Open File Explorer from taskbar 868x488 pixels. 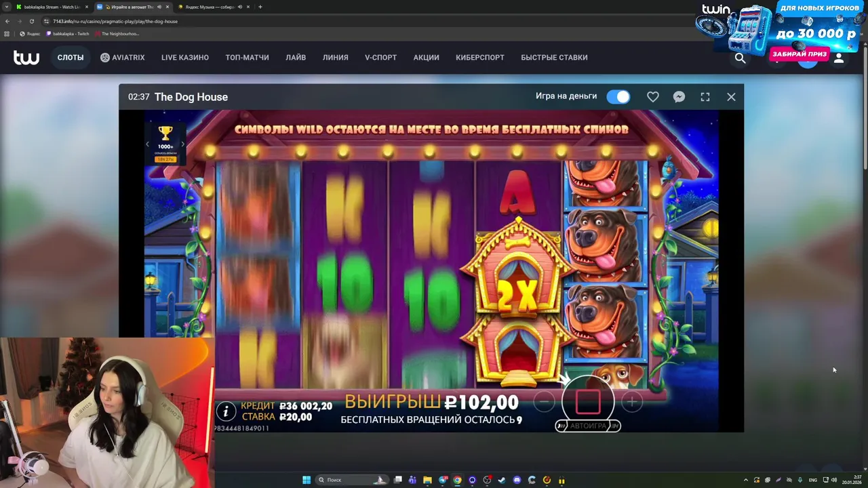pyautogui.click(x=427, y=480)
